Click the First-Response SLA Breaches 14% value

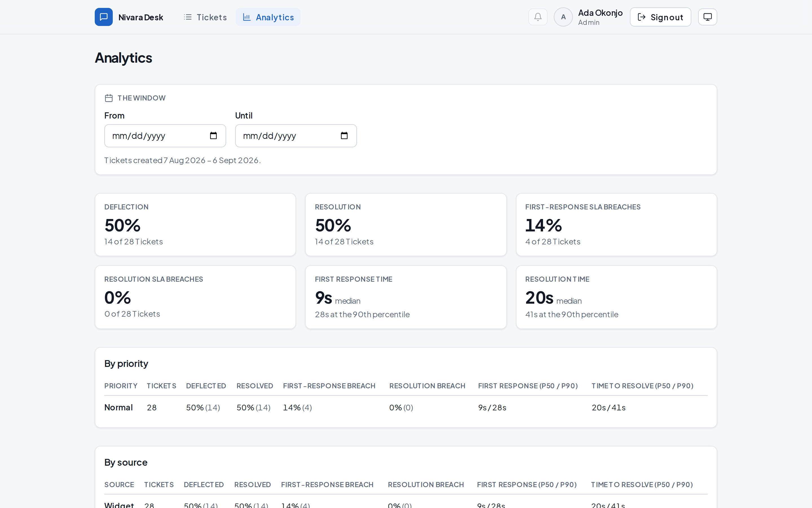point(543,225)
